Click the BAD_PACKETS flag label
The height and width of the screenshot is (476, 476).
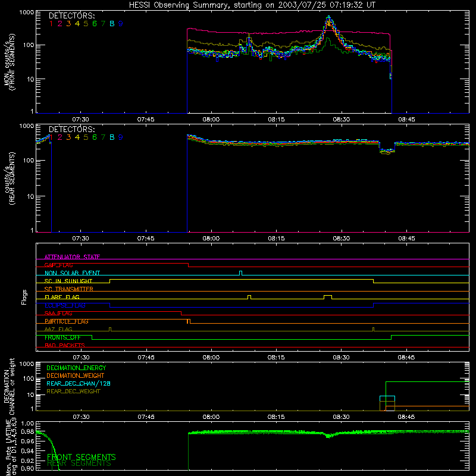pyautogui.click(x=65, y=345)
